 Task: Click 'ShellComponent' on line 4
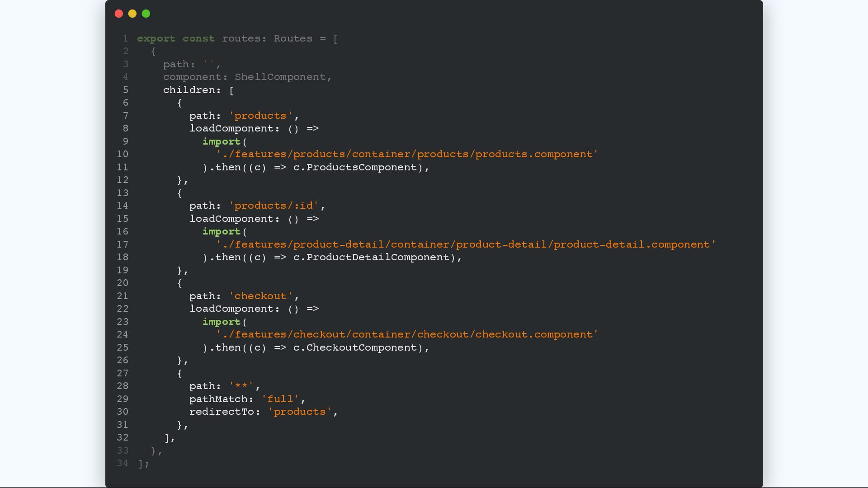[280, 77]
